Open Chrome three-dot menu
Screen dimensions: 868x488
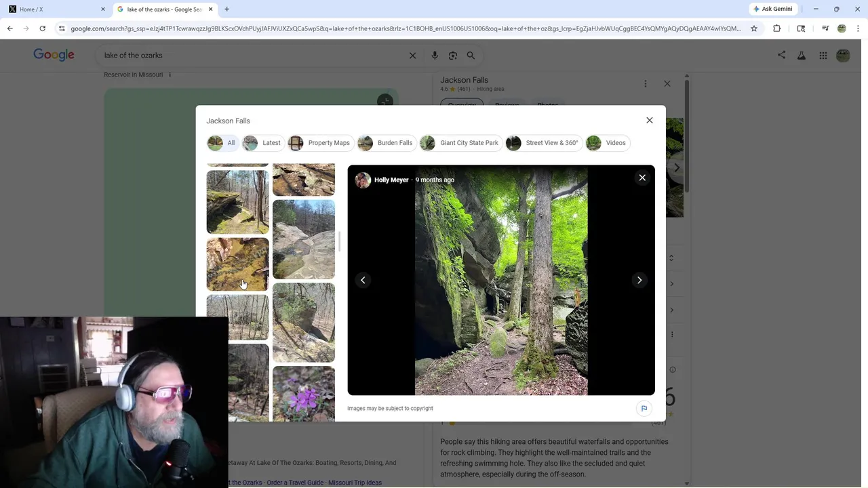tap(858, 28)
